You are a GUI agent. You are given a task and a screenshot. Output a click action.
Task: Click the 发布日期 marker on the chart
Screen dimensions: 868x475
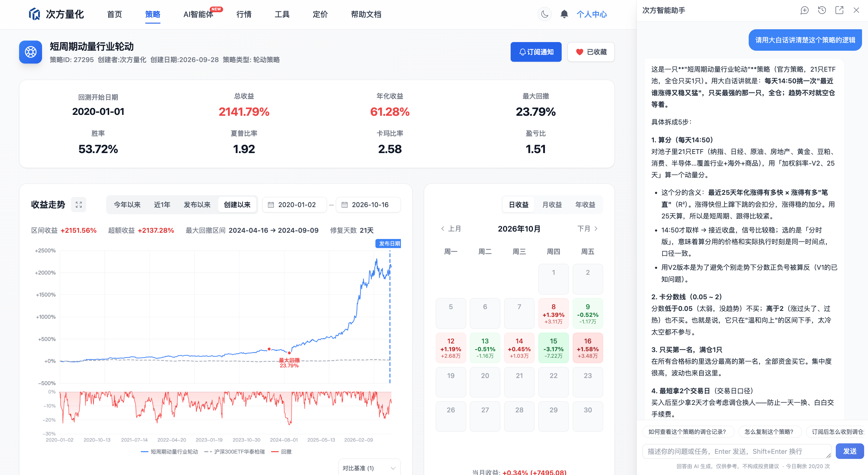(388, 243)
